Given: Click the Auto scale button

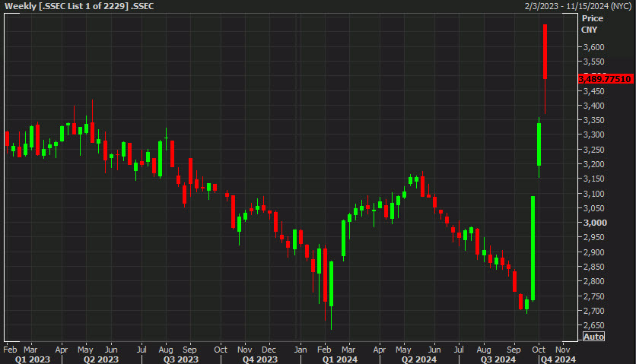Looking at the screenshot, I should pos(594,337).
